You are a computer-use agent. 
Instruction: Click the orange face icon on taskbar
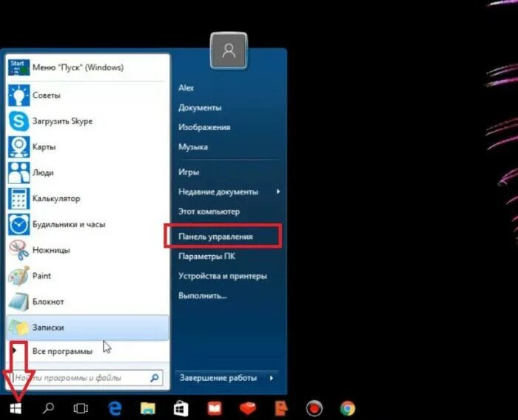click(x=280, y=408)
